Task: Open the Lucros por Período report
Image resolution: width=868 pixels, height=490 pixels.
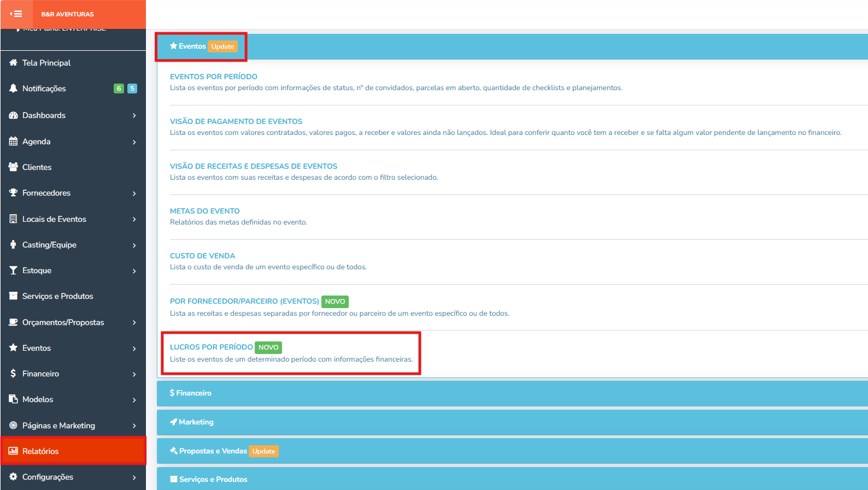Action: coord(211,347)
